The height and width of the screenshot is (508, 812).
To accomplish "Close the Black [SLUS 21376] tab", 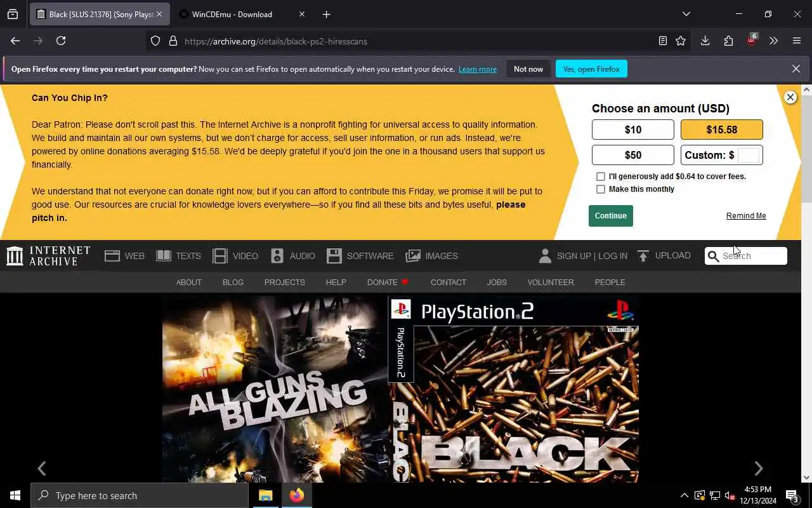I will (x=159, y=14).
